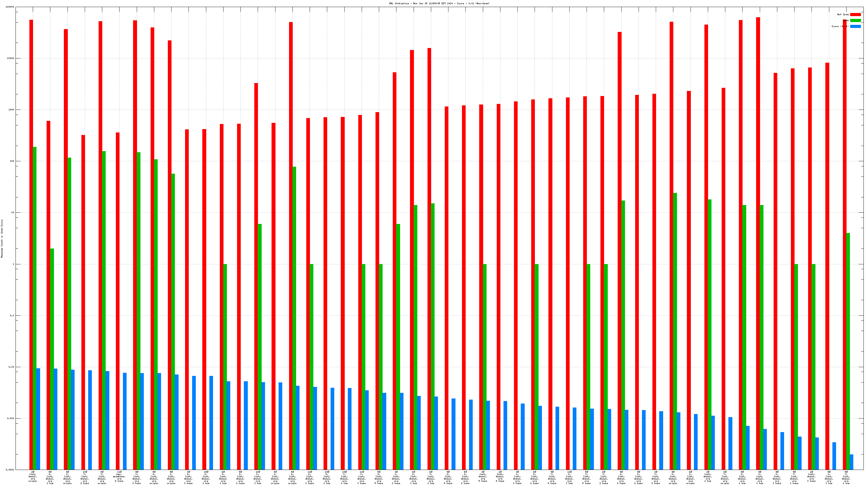Click the last blue bar at far right
The height and width of the screenshot is (488, 868).
coord(852,462)
